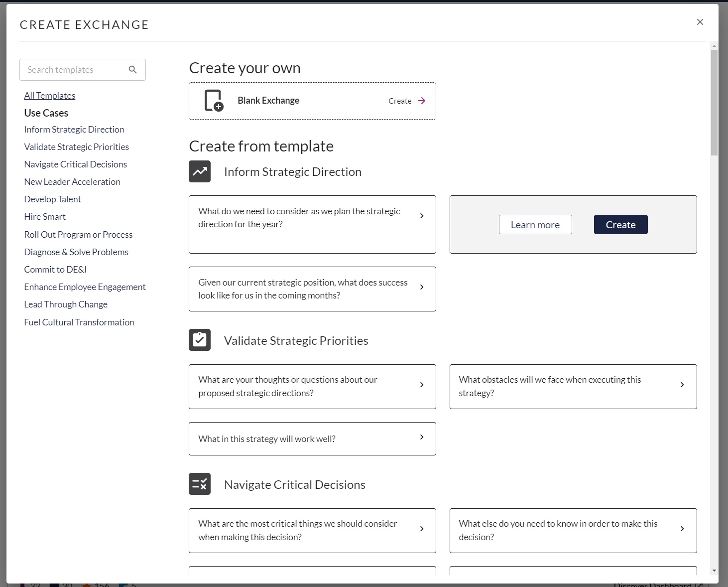Focus the Search templates field
728x587 pixels.
pos(83,70)
